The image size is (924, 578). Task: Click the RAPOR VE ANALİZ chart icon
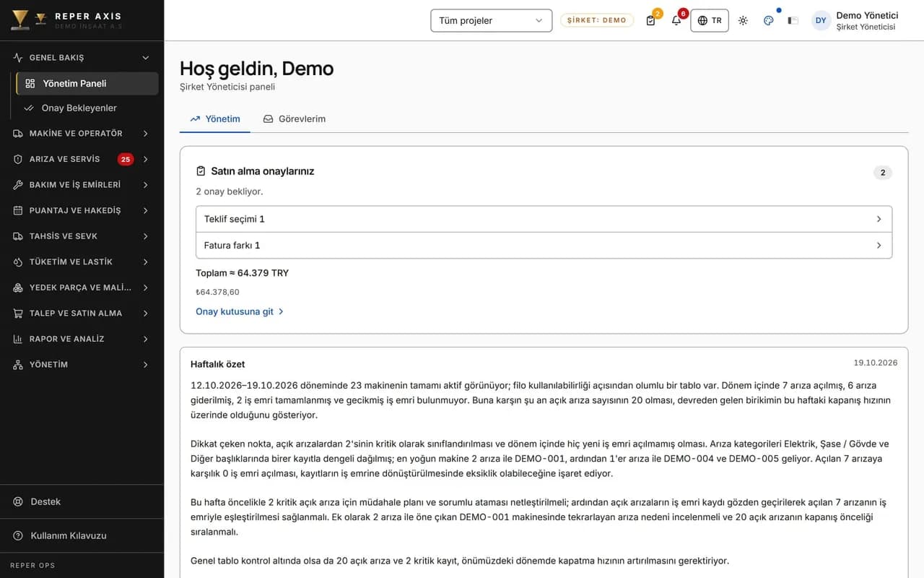18,339
